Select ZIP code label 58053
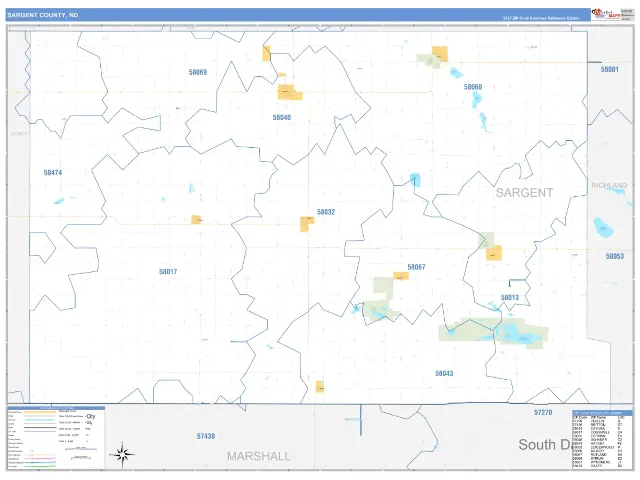640x480 pixels. pos(615,256)
